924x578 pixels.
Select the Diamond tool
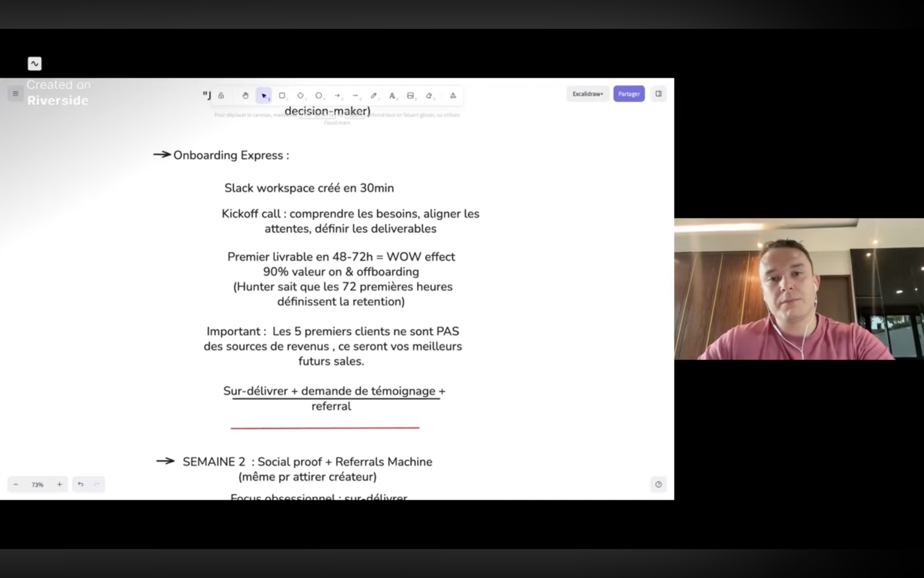click(x=301, y=95)
